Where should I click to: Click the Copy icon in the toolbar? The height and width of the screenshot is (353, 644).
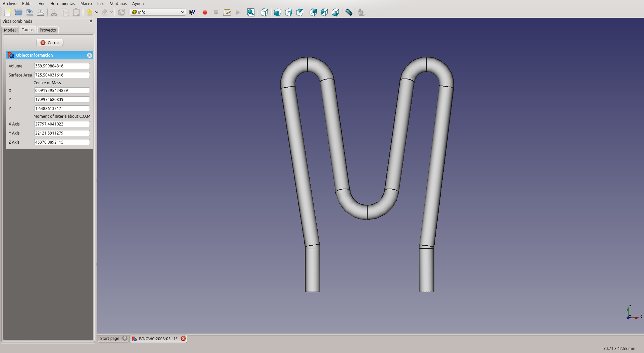pos(65,12)
